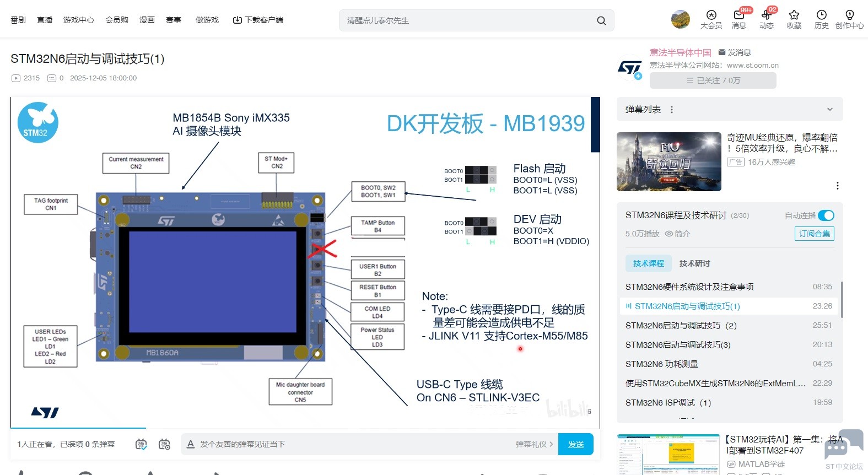Open 直播 in the top navigation
Viewport: 868px width, 475px height.
(x=45, y=20)
